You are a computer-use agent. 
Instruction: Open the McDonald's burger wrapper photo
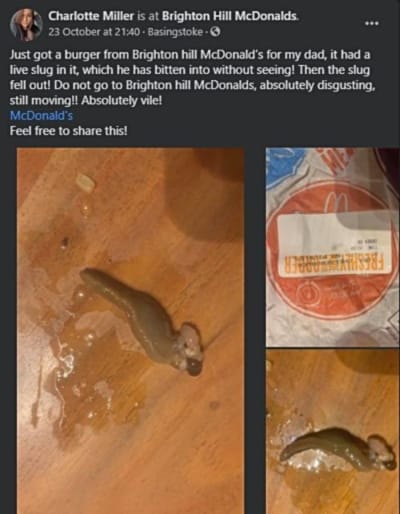click(x=332, y=246)
